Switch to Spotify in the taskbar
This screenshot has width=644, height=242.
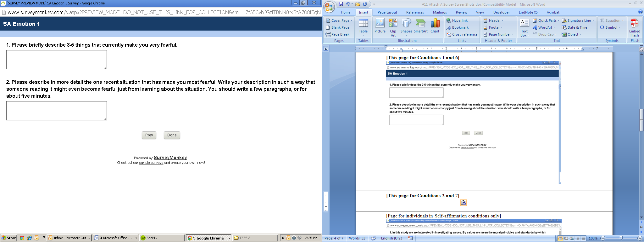point(162,238)
